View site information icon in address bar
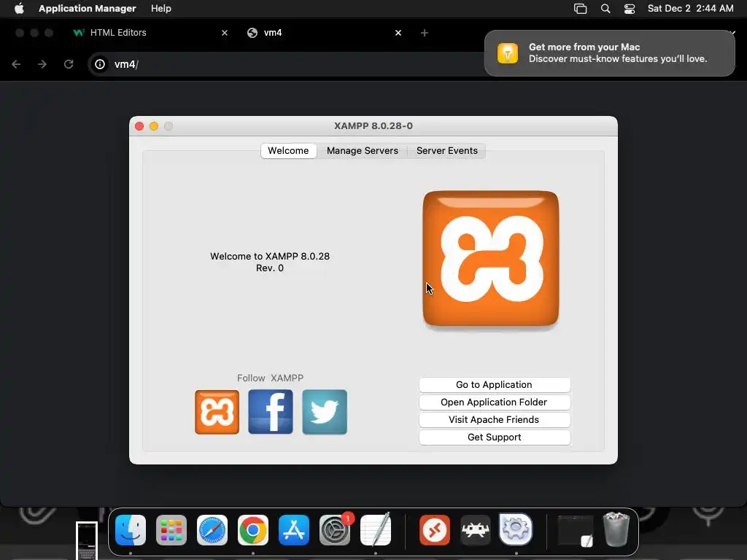The image size is (747, 560). pos(99,64)
